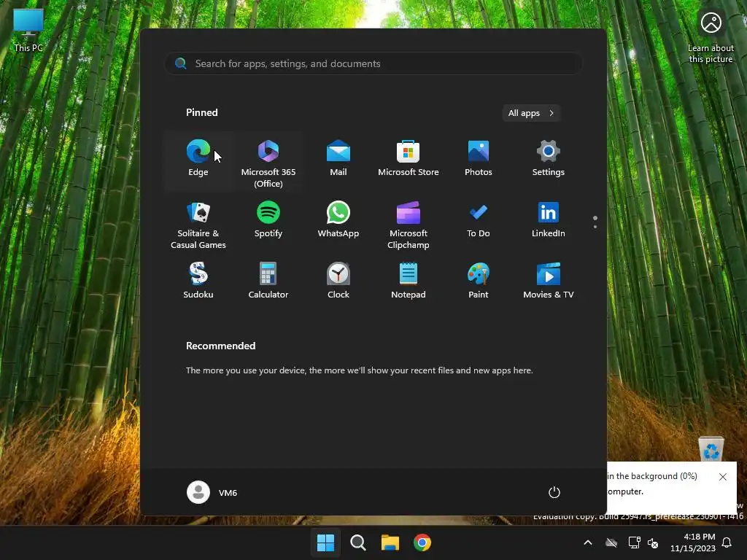The height and width of the screenshot is (560, 747).
Task: Open the power options button
Action: pyautogui.click(x=554, y=492)
